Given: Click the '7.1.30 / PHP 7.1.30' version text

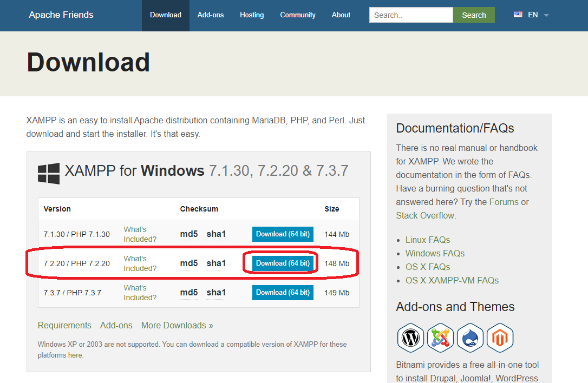Looking at the screenshot, I should coord(76,234).
